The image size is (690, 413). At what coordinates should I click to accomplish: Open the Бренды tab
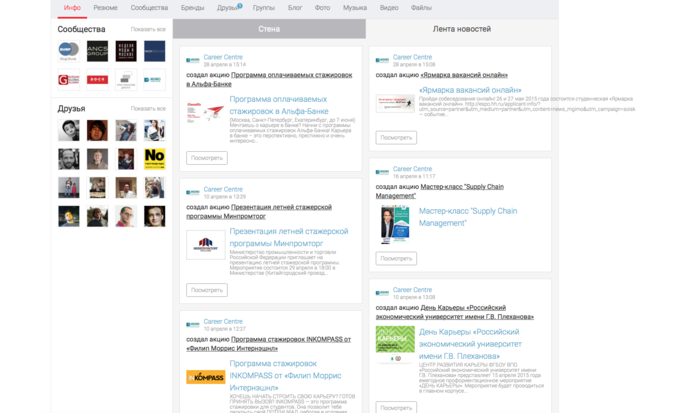[x=192, y=8]
